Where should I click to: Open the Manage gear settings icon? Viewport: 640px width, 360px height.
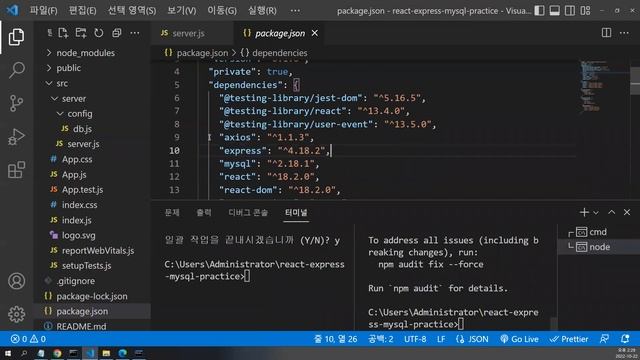[x=16, y=314]
